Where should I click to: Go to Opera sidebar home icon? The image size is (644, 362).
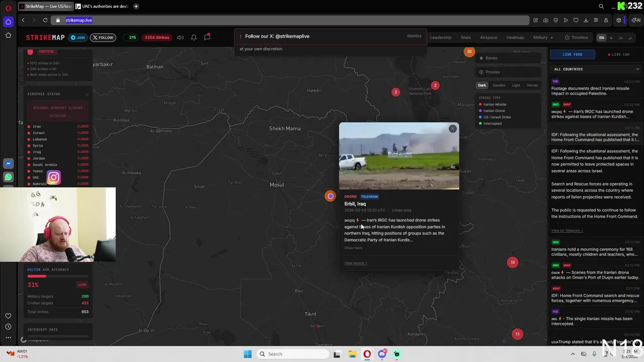(8, 22)
